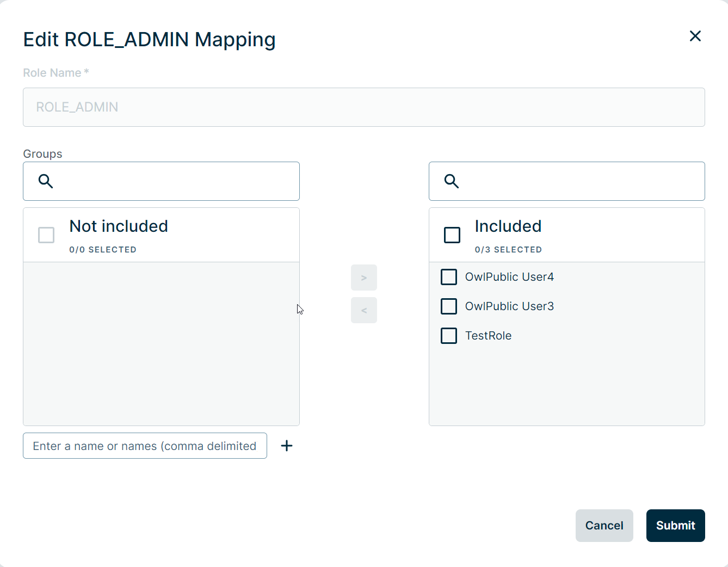Image resolution: width=728 pixels, height=567 pixels.
Task: Click Cancel to discard mapping changes
Action: 604,526
